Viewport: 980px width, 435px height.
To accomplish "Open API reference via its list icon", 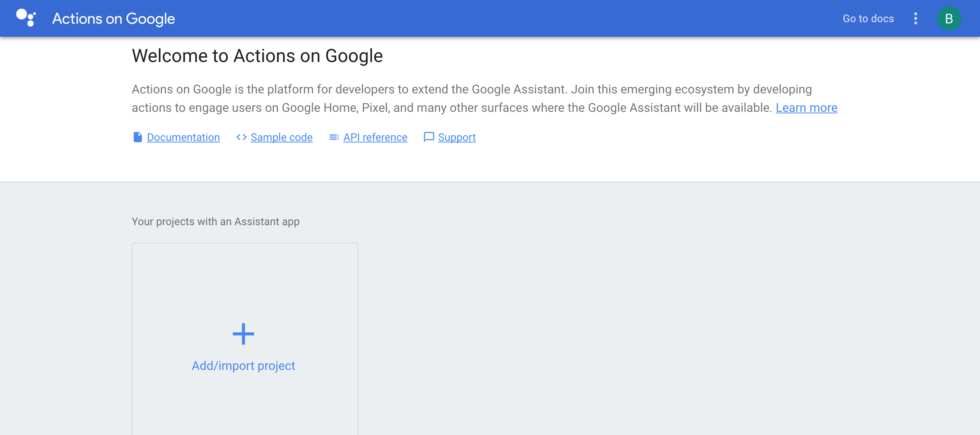I will click(x=334, y=137).
